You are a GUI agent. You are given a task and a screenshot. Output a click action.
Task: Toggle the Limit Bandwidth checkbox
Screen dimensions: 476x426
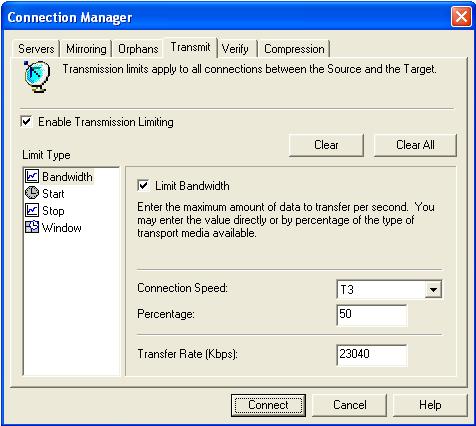[x=143, y=185]
